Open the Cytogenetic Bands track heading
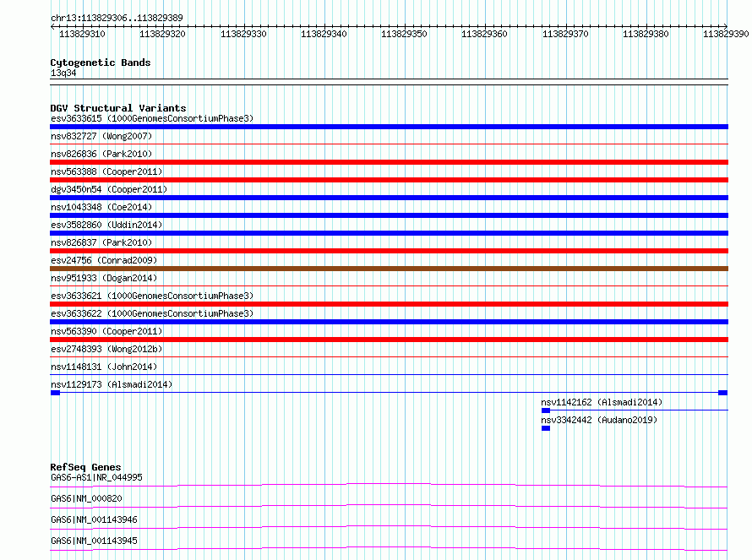Image resolution: width=752 pixels, height=560 pixels. 101,63
